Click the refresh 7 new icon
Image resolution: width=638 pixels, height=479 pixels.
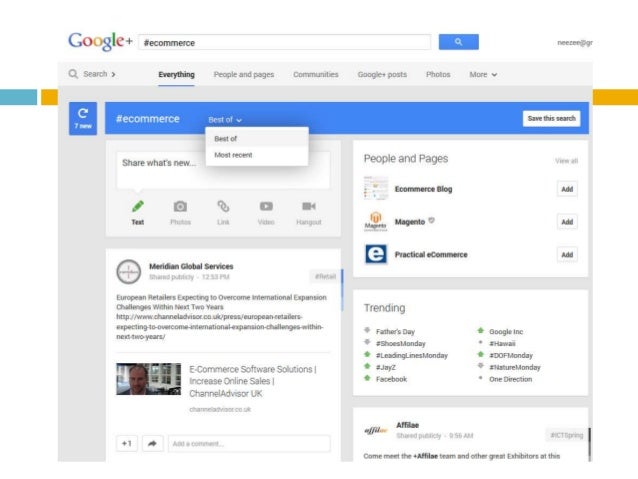tap(83, 118)
